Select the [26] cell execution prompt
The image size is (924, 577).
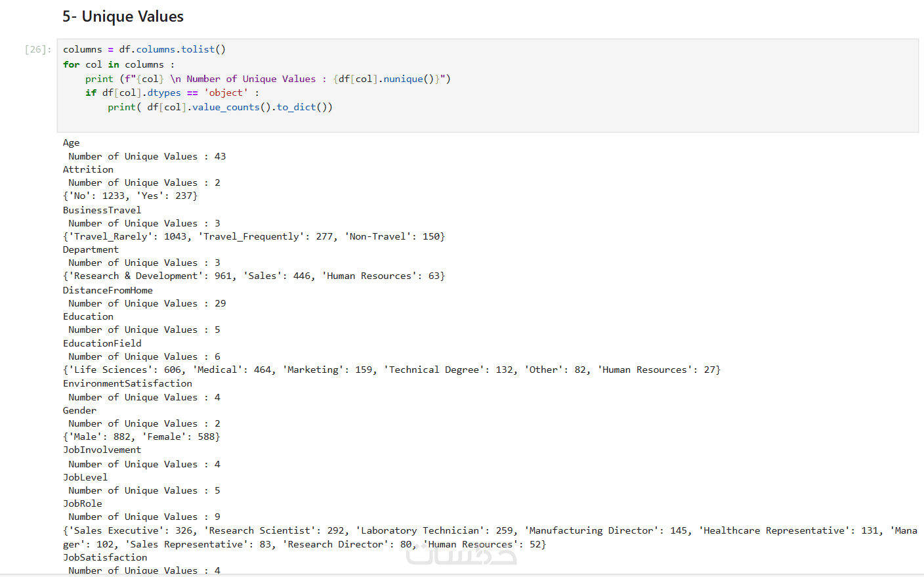37,50
